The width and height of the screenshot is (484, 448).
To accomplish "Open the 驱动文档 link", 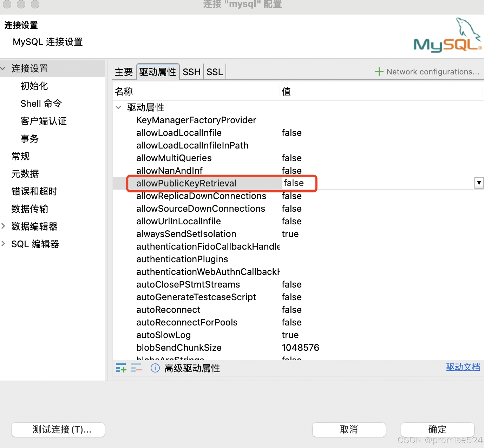I will pos(463,367).
